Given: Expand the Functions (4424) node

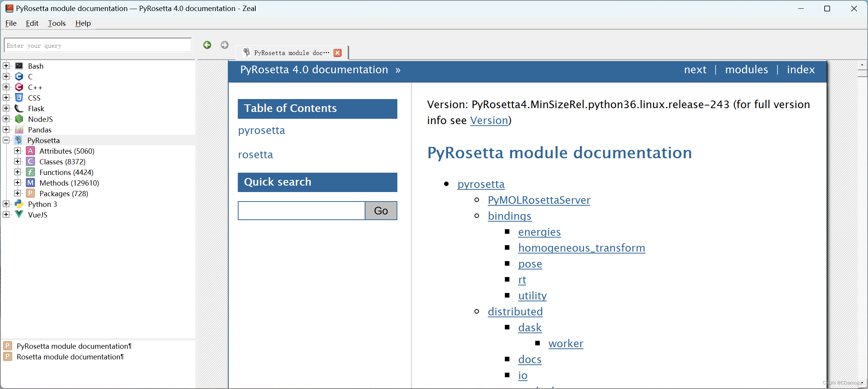Looking at the screenshot, I should 17,172.
